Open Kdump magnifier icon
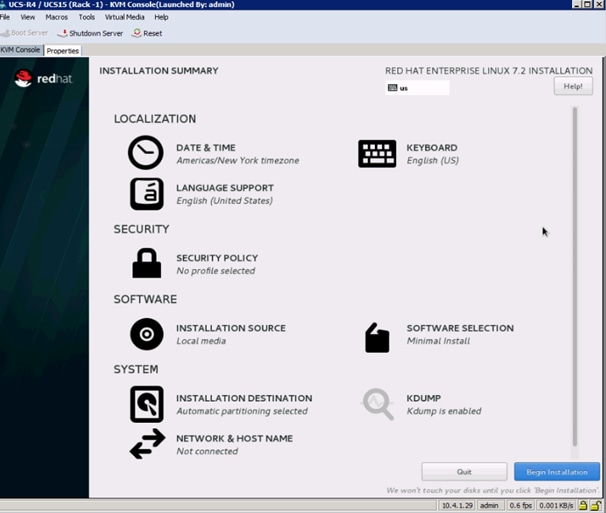This screenshot has height=513, width=606. (x=378, y=404)
